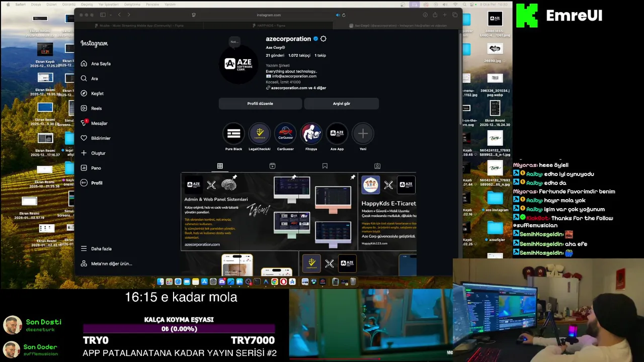This screenshot has width=644, height=362.
Task: Reload the page in Safari
Action: [x=344, y=15]
